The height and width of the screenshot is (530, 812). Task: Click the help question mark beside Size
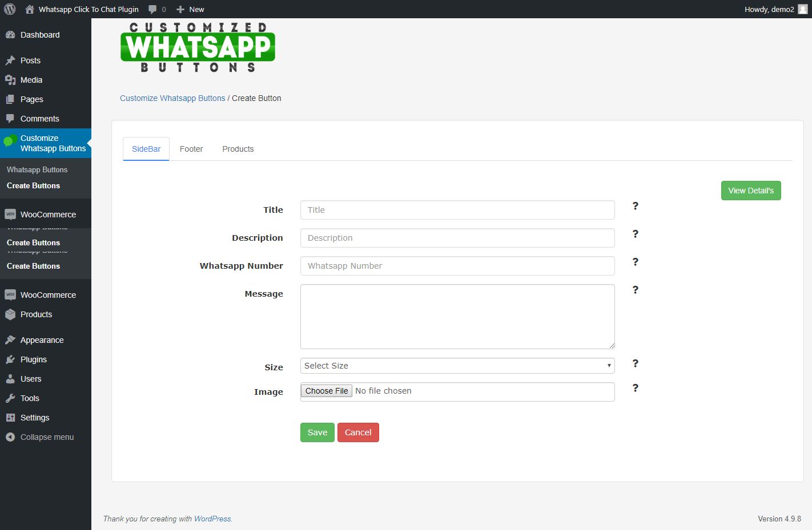[635, 363]
